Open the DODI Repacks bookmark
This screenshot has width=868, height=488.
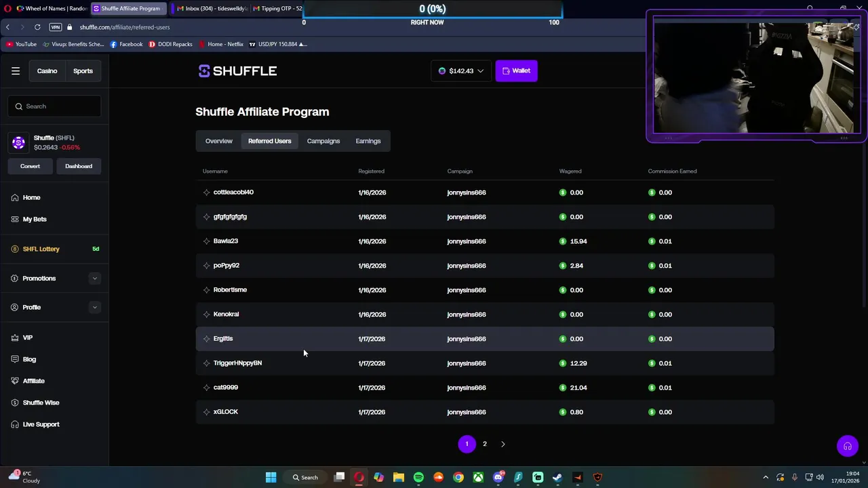tap(171, 44)
